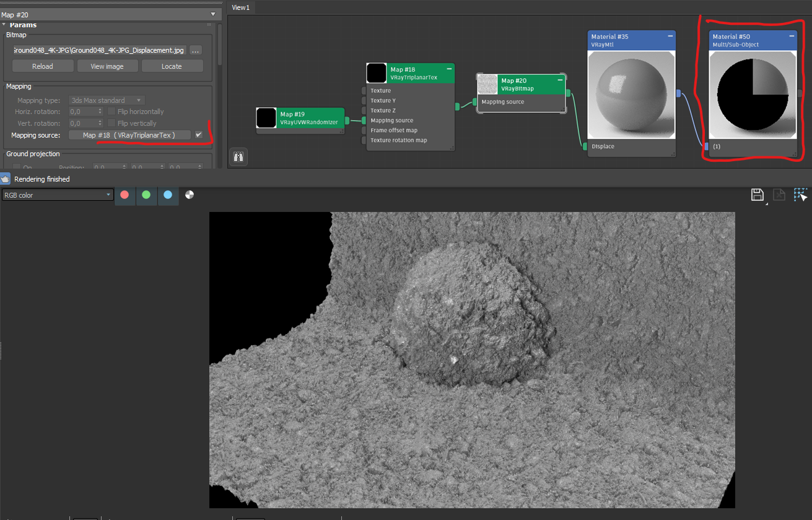Switch to the alpha channel view icon
The width and height of the screenshot is (812, 520).
coord(190,195)
